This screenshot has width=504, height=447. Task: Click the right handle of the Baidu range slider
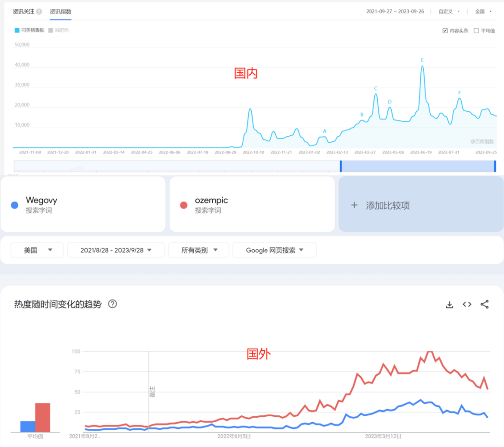[495, 166]
